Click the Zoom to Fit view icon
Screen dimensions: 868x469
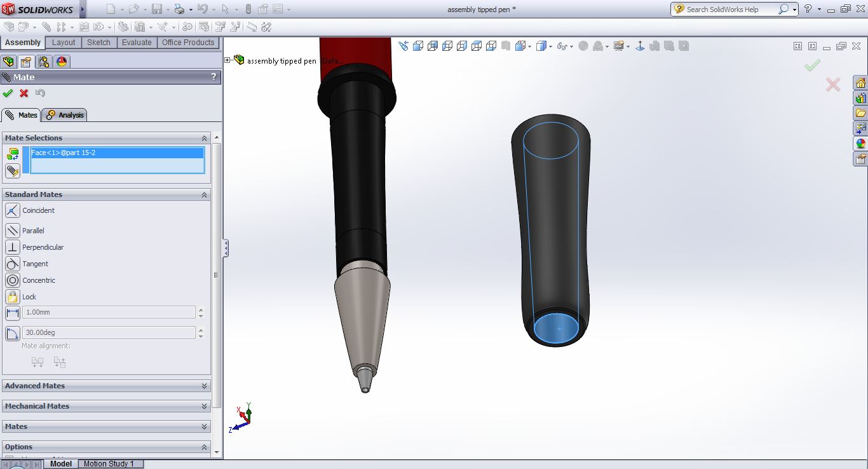(403, 46)
